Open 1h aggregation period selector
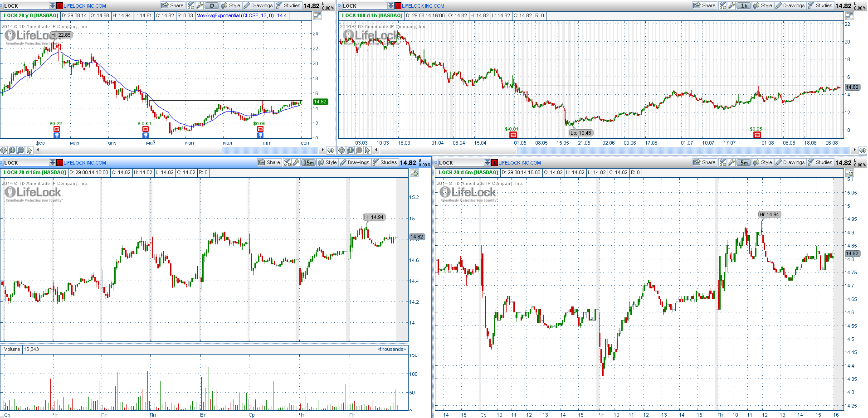Viewport: 868px width, 418px height. [744, 5]
